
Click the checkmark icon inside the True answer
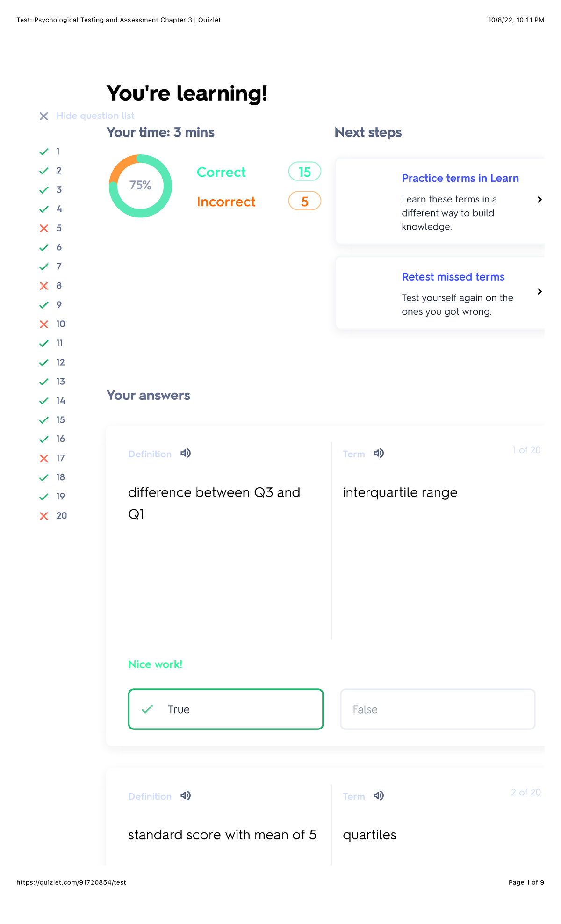pyautogui.click(x=147, y=709)
